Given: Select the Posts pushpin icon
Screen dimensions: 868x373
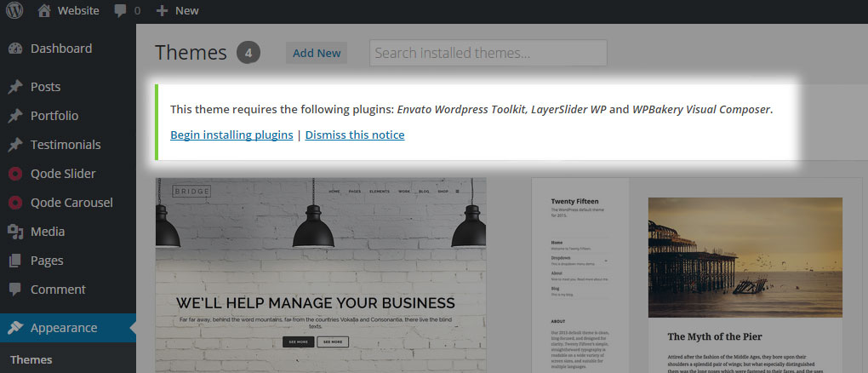Looking at the screenshot, I should pyautogui.click(x=15, y=87).
